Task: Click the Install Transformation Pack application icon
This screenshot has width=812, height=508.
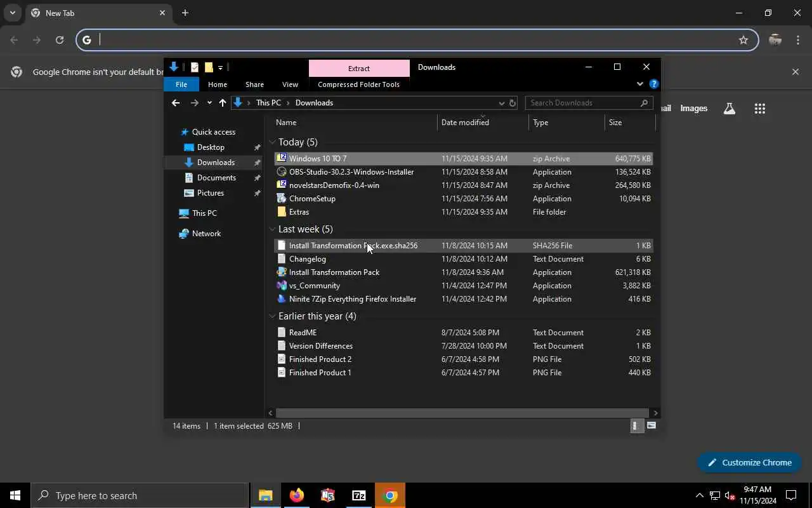Action: click(282, 272)
